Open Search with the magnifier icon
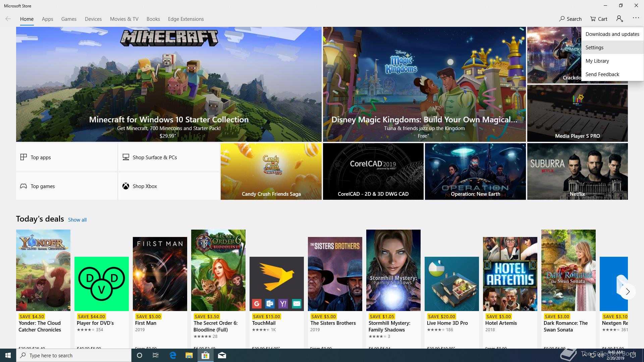Screen dimensions: 644x362 tap(570, 19)
